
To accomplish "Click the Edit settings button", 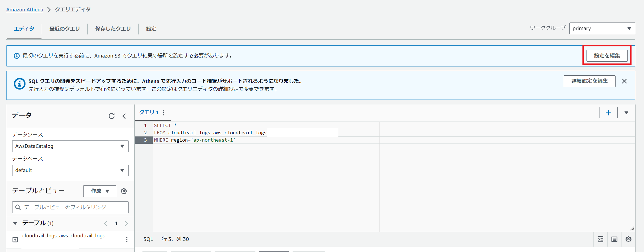I will click(x=607, y=56).
